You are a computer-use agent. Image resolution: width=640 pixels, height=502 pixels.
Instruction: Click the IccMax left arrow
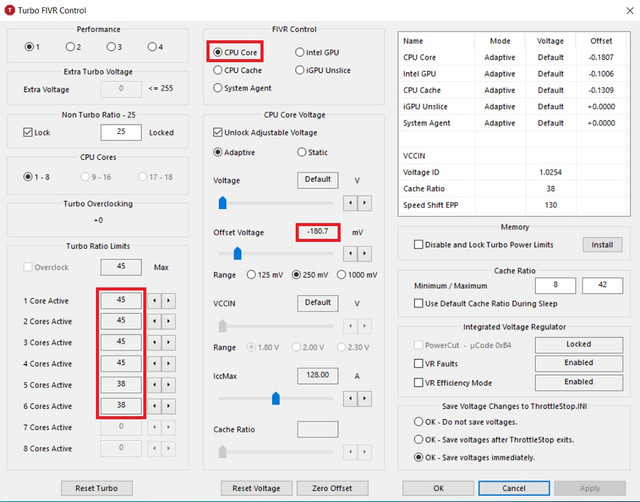(x=350, y=398)
